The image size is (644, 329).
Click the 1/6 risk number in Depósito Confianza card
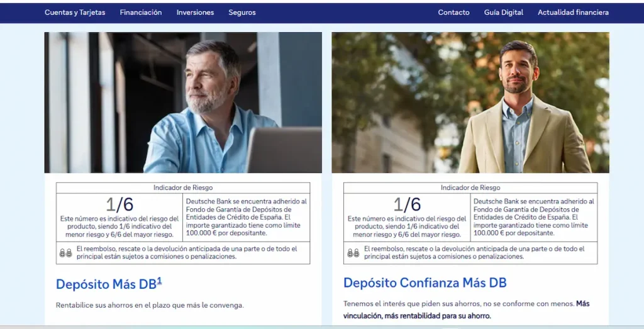pyautogui.click(x=407, y=204)
